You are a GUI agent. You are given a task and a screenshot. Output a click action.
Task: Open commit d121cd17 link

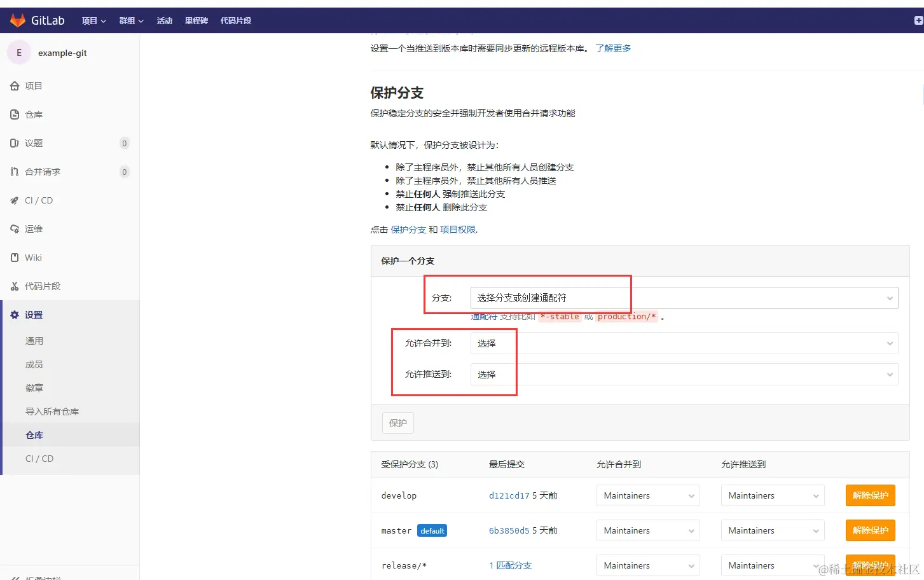pos(509,495)
